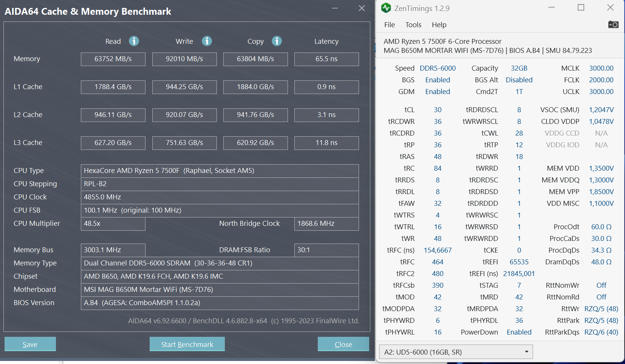Select the L3 Cache Write value 751.63 GB/s
The height and width of the screenshot is (364, 625).
[184, 143]
